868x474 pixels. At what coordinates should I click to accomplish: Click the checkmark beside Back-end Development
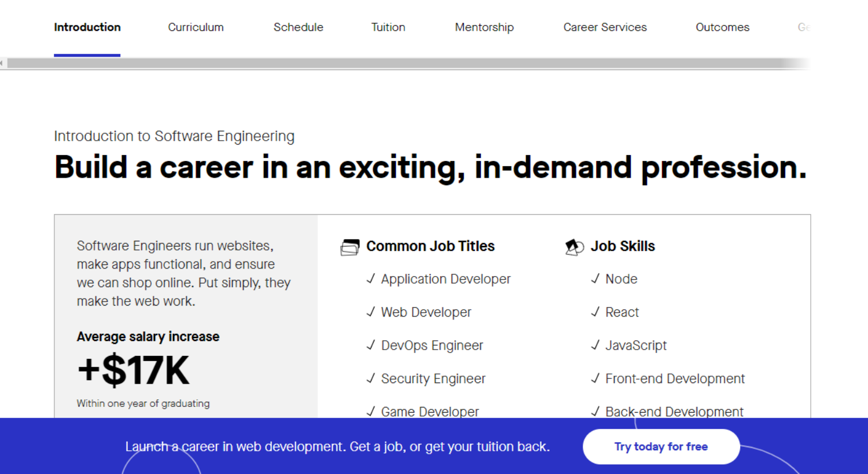(596, 411)
